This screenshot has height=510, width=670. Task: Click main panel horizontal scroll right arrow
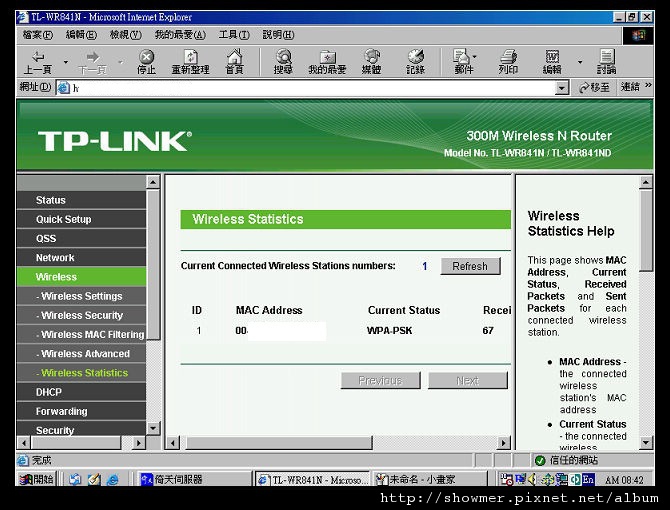coord(504,443)
